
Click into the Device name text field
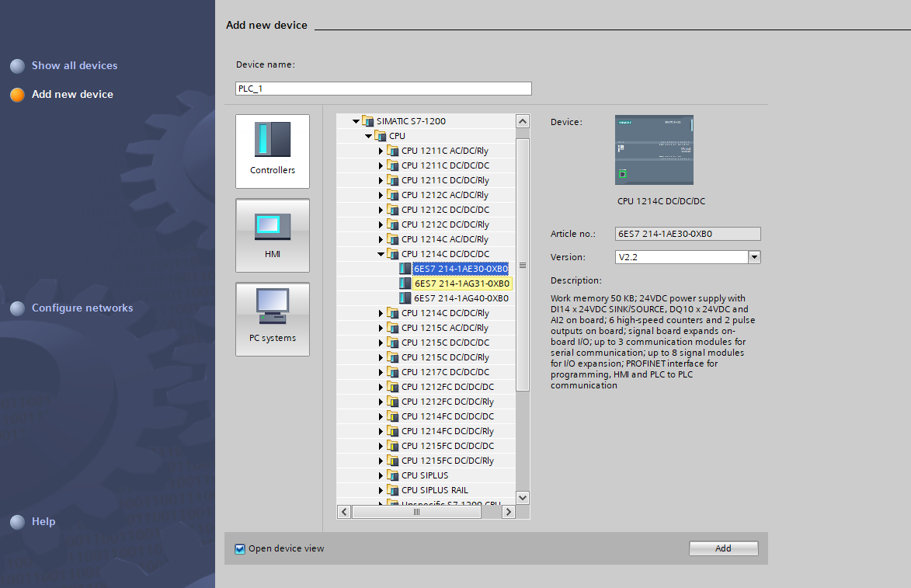tap(383, 89)
